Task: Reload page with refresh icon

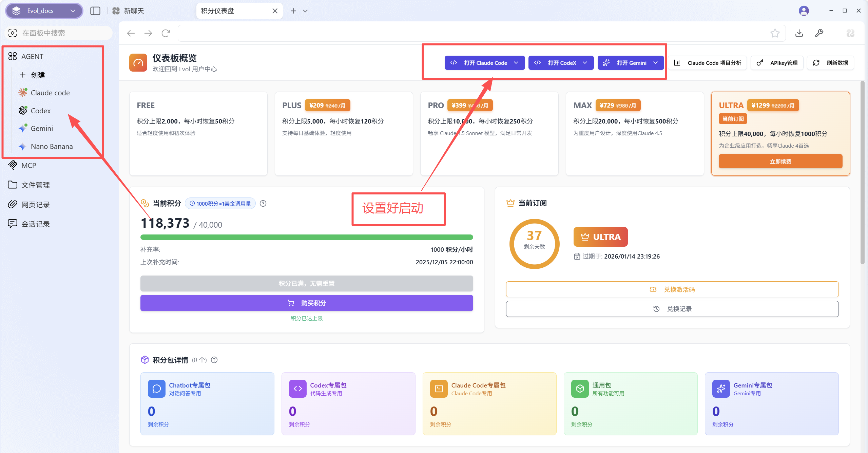Action: pyautogui.click(x=166, y=33)
